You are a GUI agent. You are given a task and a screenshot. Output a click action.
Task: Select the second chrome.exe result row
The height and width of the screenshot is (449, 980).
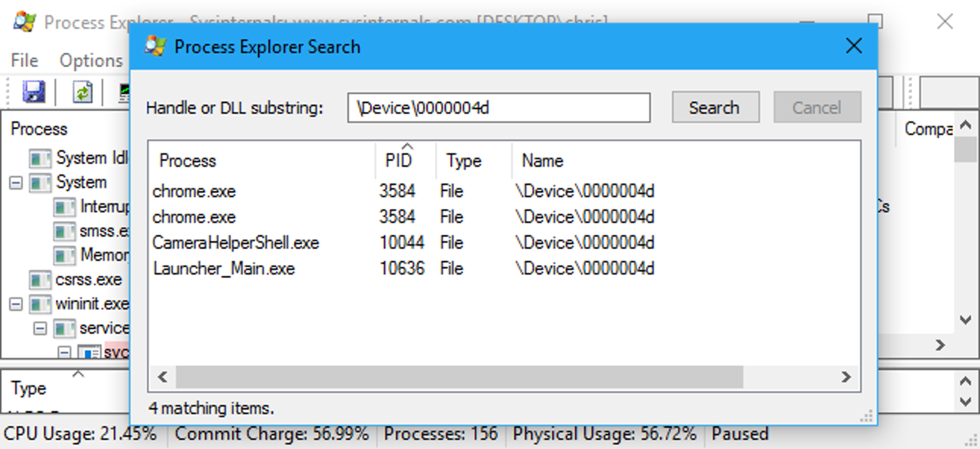[x=503, y=217]
